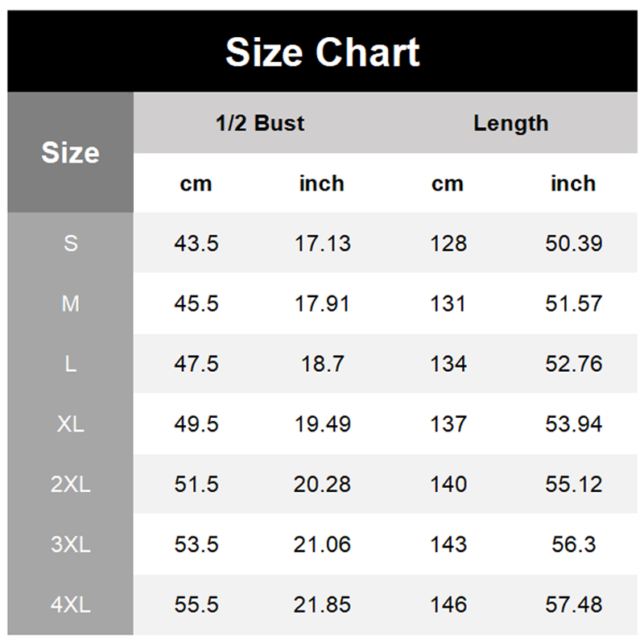The image size is (644, 644).
Task: Click the Length header
Action: tap(511, 123)
